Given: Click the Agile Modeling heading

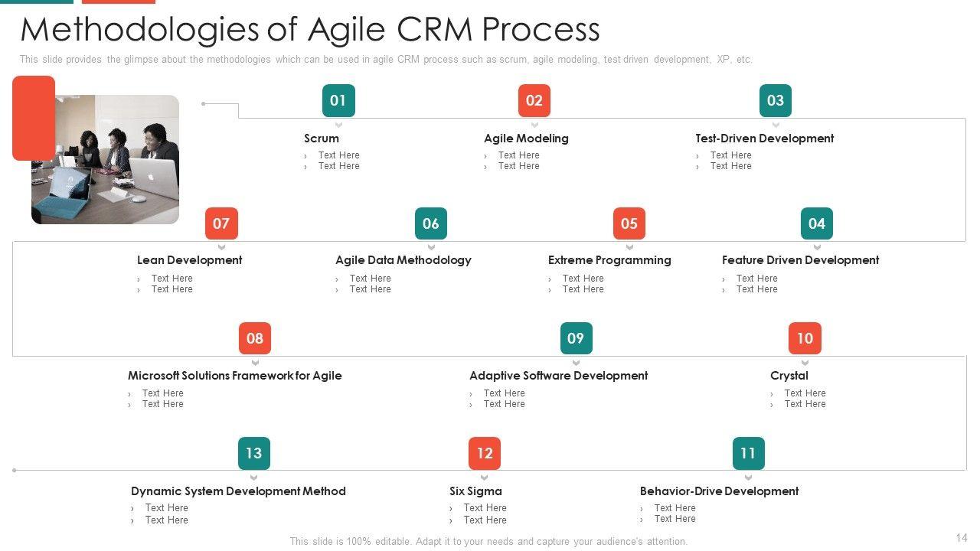Looking at the screenshot, I should click(526, 139).
